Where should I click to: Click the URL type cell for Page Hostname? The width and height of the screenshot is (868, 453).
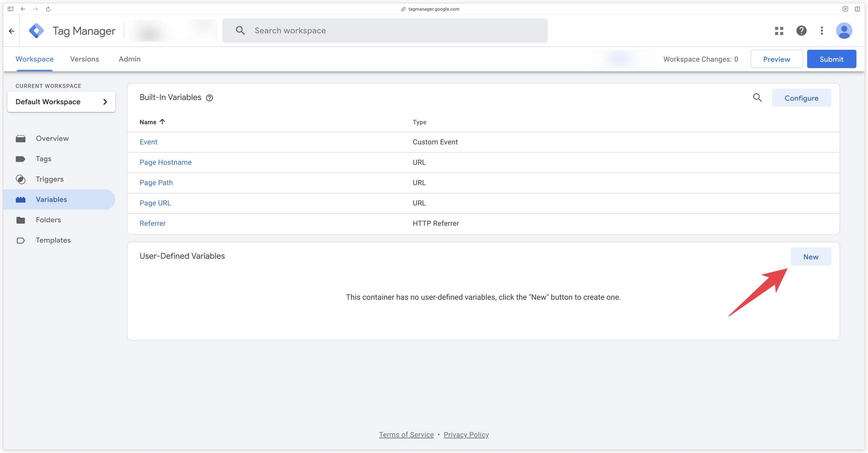coord(419,162)
